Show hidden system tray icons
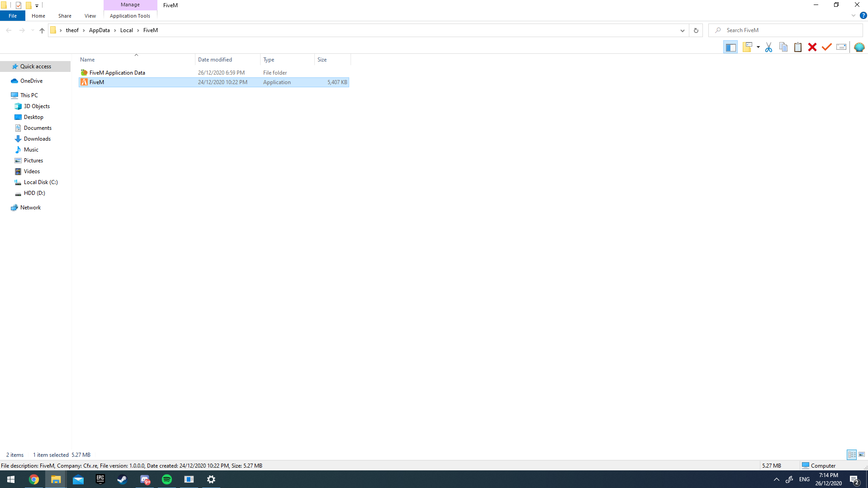 pos(776,479)
